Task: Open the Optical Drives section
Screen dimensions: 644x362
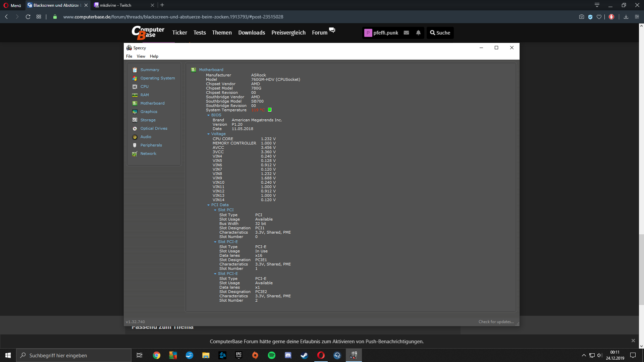Action: tap(154, 128)
